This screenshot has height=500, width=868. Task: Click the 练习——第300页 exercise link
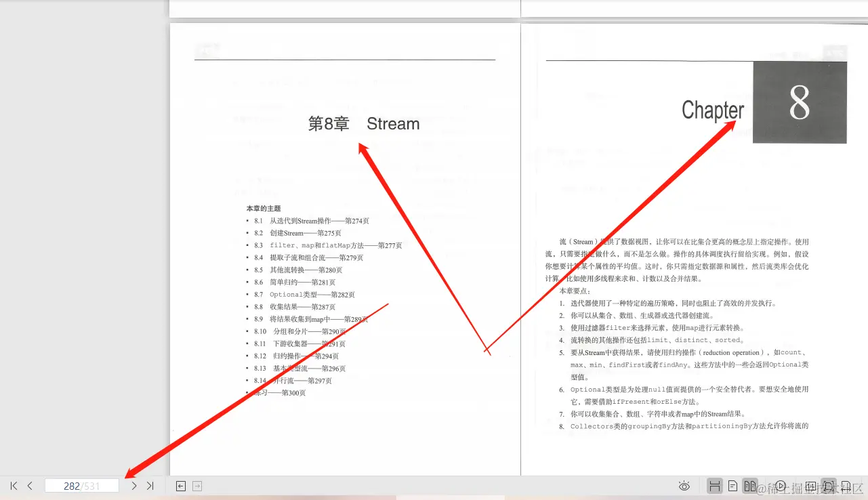coord(281,393)
